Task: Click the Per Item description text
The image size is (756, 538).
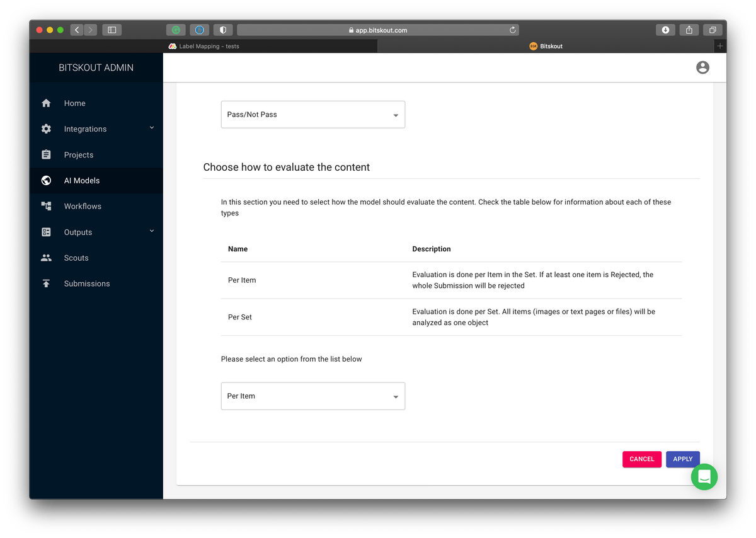Action: coord(533,280)
